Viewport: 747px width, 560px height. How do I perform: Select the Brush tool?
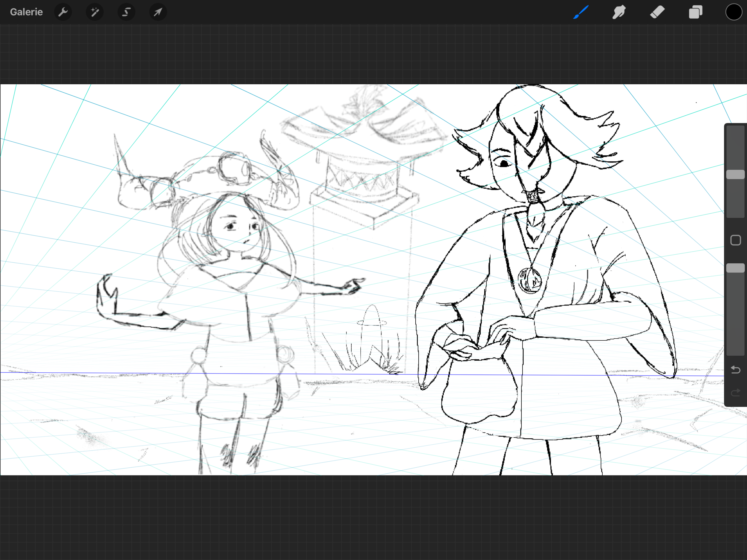pyautogui.click(x=581, y=12)
